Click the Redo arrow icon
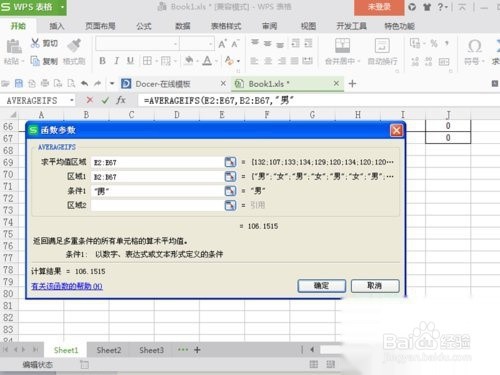 [97, 83]
